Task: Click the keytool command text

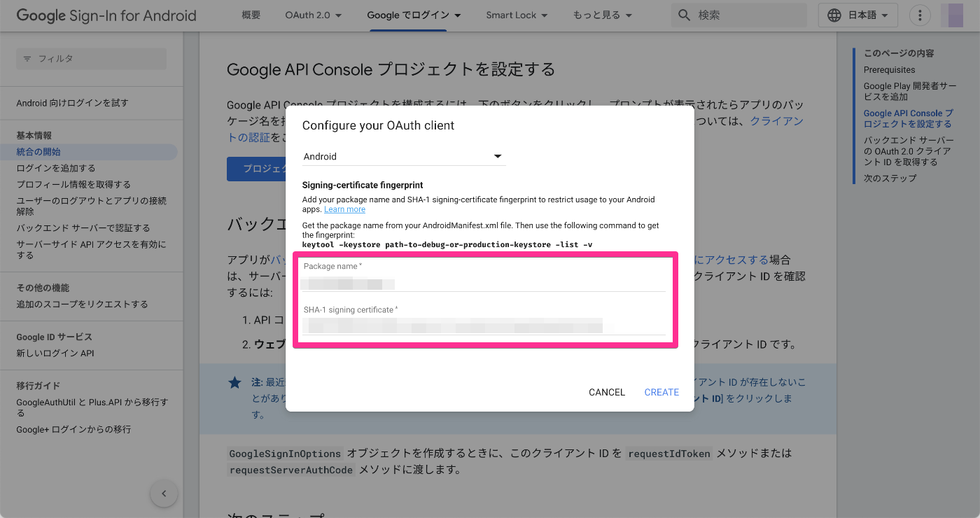Action: point(448,244)
